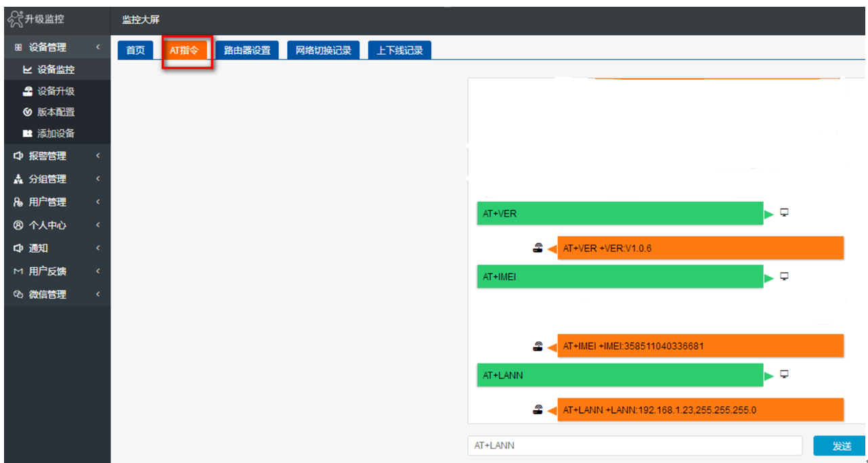Open 设备升级 in the sidebar

click(x=56, y=91)
